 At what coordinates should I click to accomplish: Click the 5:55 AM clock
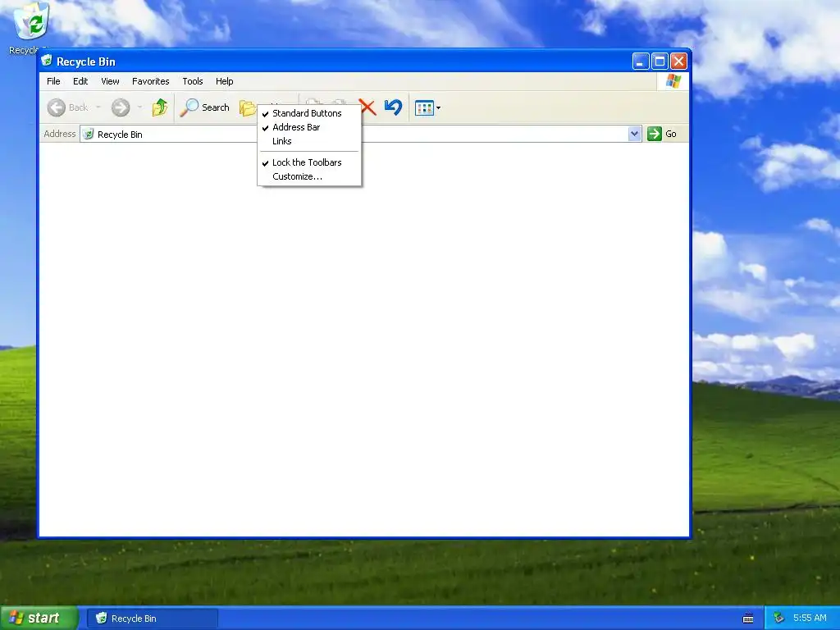[x=810, y=619]
